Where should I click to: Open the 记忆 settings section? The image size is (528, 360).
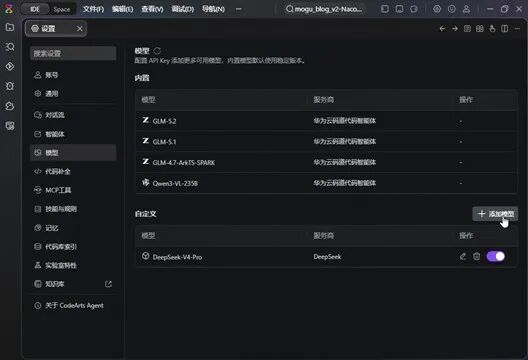point(73,228)
